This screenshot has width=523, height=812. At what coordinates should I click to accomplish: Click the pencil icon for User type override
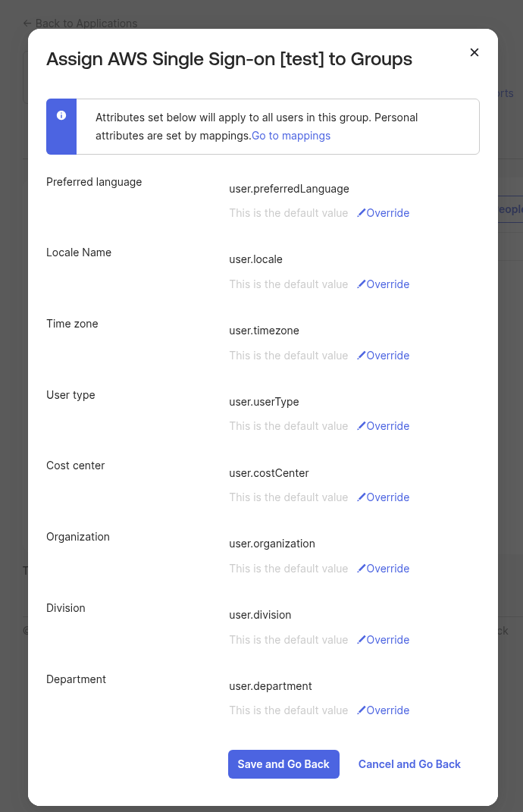coord(362,426)
